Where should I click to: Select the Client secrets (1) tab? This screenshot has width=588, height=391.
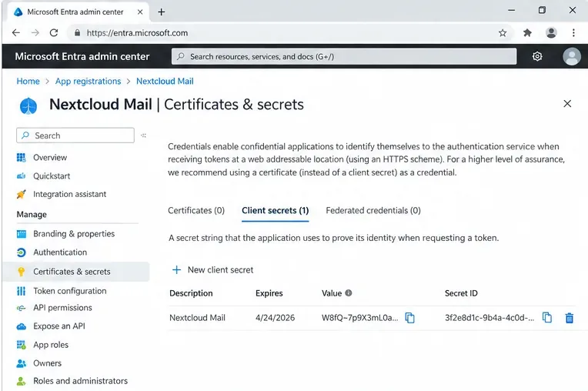276,210
